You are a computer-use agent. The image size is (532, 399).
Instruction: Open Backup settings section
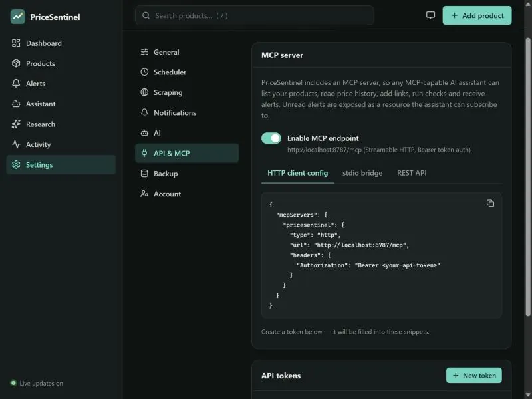click(x=187, y=174)
